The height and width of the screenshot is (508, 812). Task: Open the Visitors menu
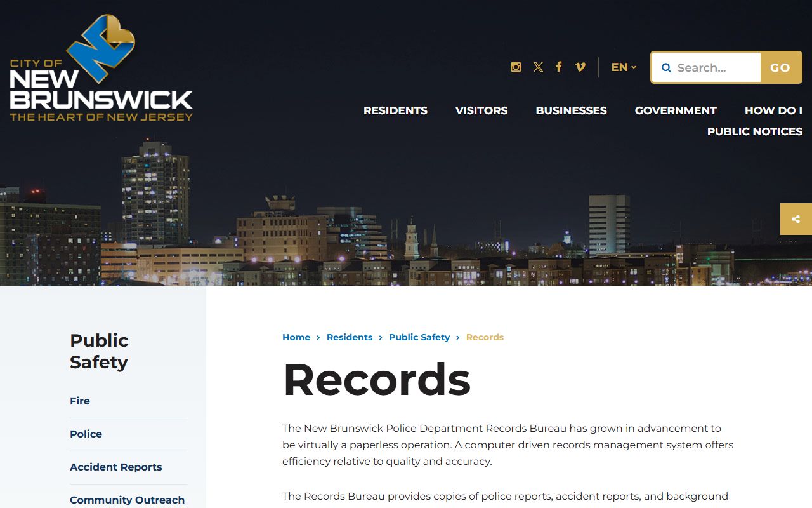pyautogui.click(x=481, y=110)
